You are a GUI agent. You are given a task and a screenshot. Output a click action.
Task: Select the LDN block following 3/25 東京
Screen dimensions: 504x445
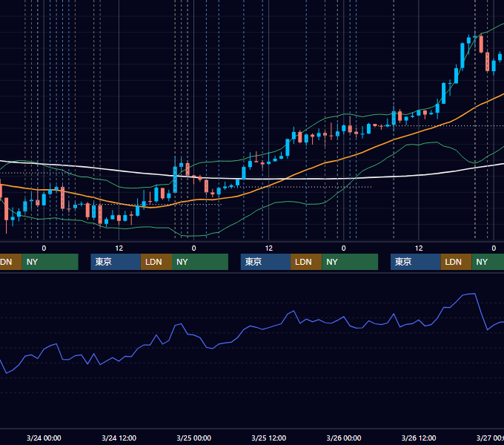pyautogui.click(x=306, y=262)
